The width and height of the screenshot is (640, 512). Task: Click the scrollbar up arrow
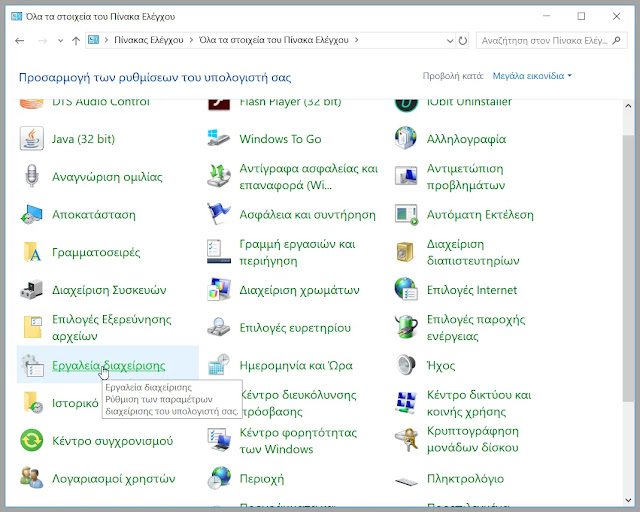[x=629, y=105]
